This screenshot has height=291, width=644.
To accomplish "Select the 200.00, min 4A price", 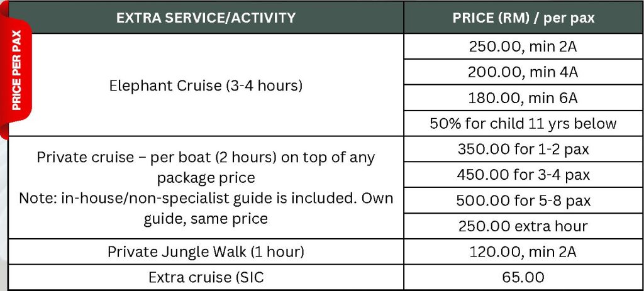I will [523, 72].
